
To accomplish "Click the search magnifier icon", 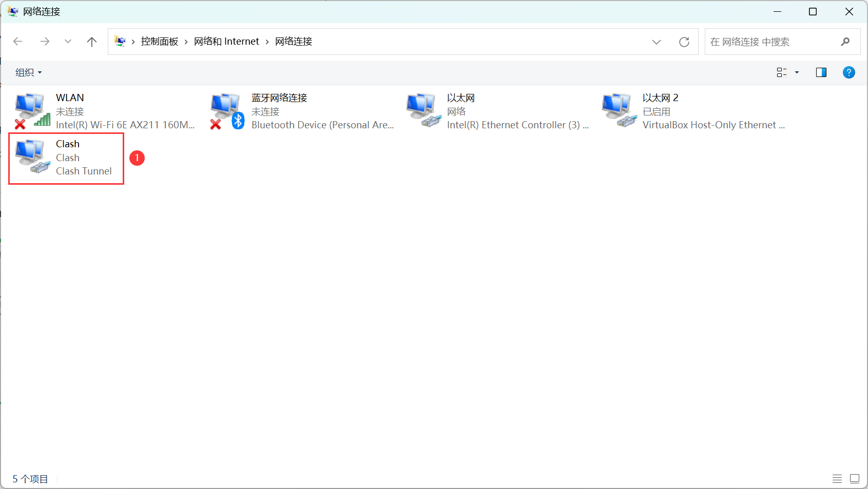I will point(845,42).
